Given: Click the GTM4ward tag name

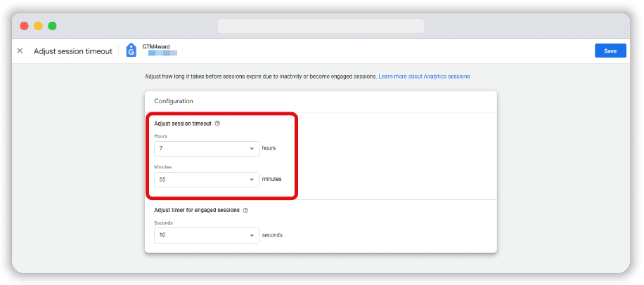Looking at the screenshot, I should [156, 47].
